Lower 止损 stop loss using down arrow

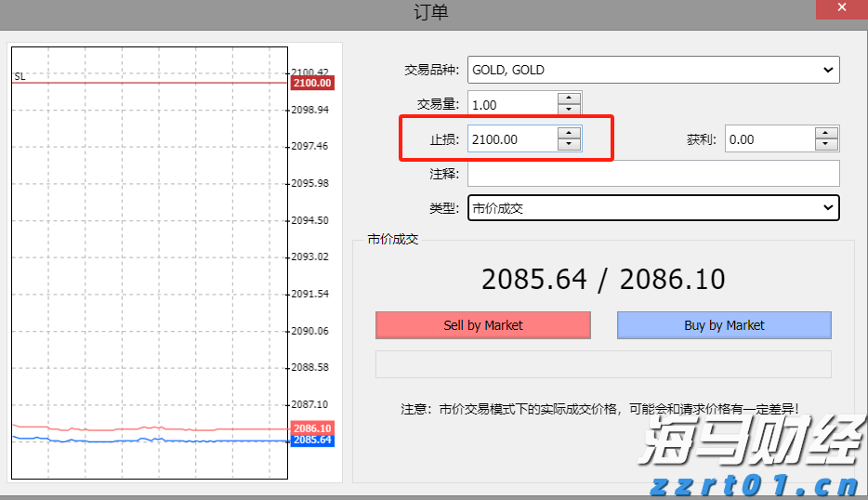(x=569, y=145)
